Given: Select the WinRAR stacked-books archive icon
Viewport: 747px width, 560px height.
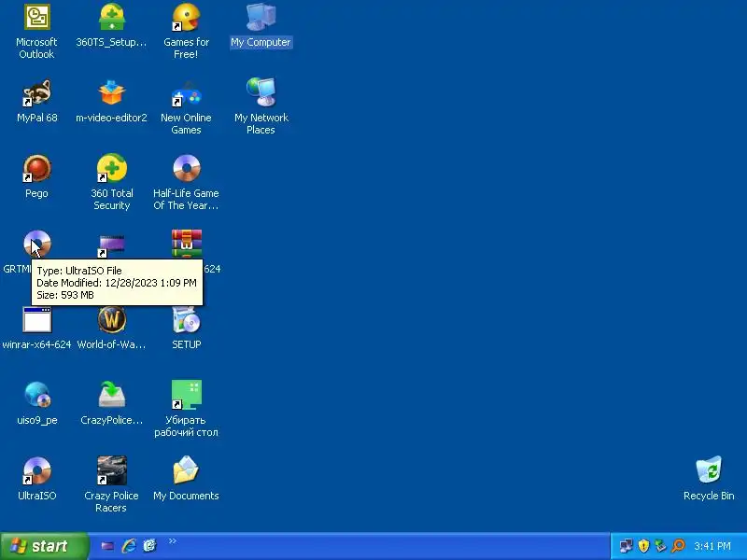Looking at the screenshot, I should tap(186, 244).
